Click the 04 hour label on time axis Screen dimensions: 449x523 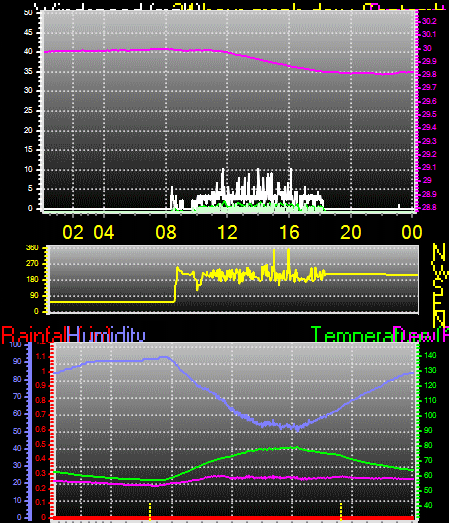[104, 232]
